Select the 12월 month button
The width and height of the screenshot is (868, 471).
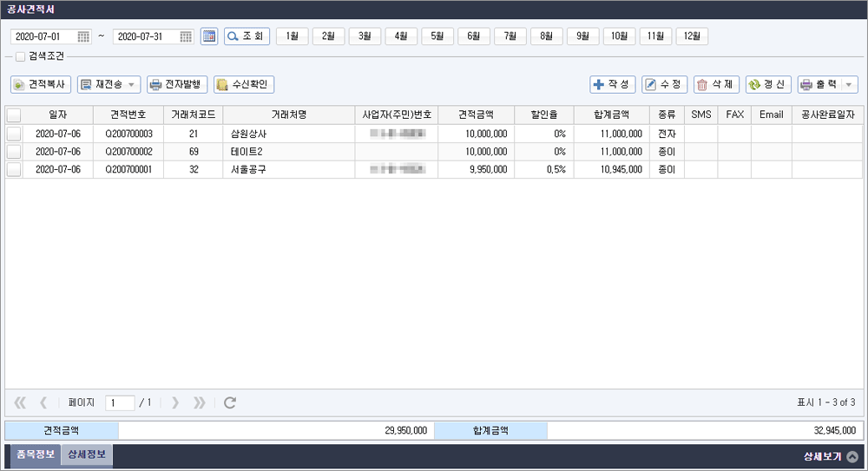(693, 36)
